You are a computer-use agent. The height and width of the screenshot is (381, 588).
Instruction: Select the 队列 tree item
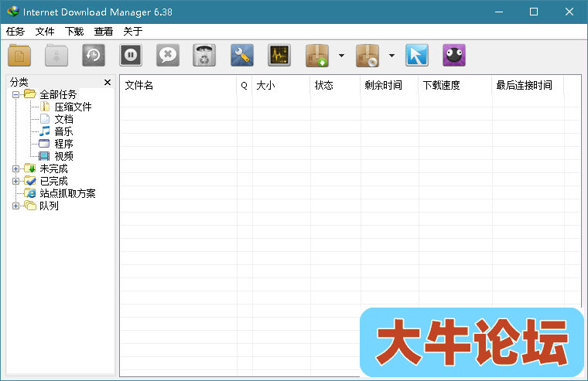point(49,206)
